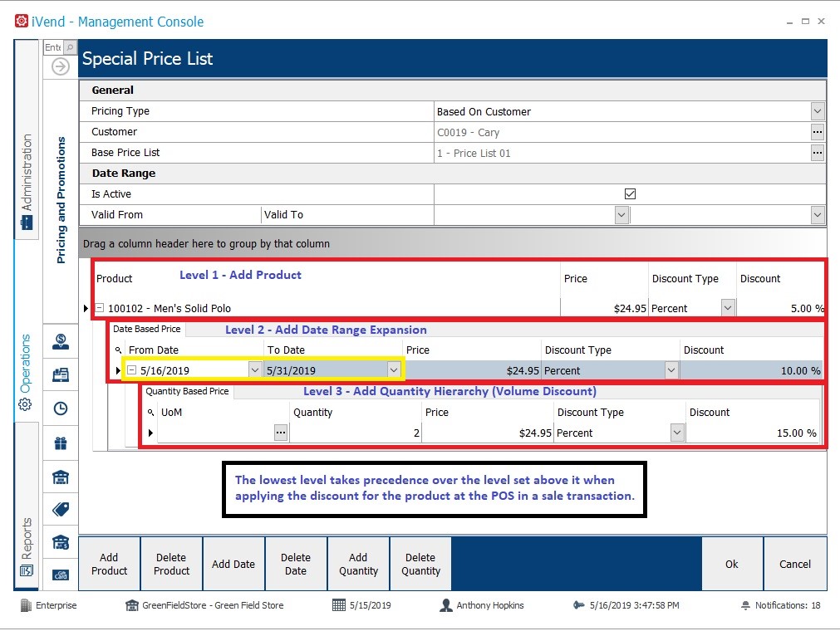
Task: Click the Quantity field with value 2
Action: click(x=355, y=433)
